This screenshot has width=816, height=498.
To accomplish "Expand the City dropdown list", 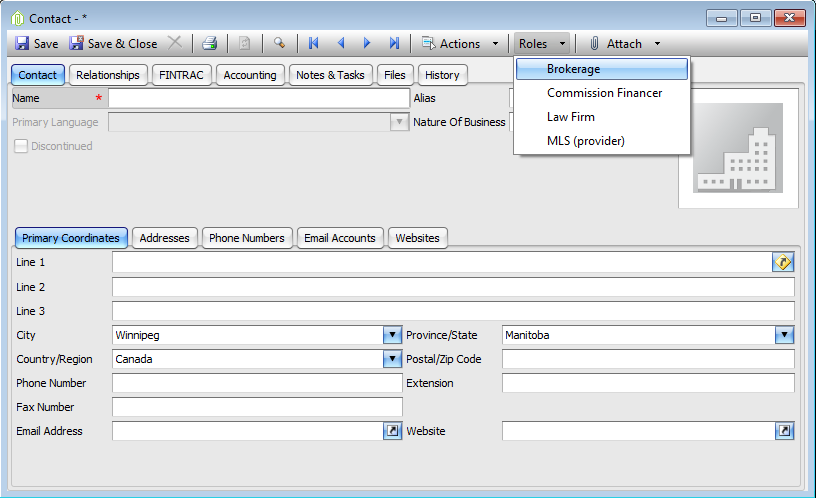I will pyautogui.click(x=392, y=335).
